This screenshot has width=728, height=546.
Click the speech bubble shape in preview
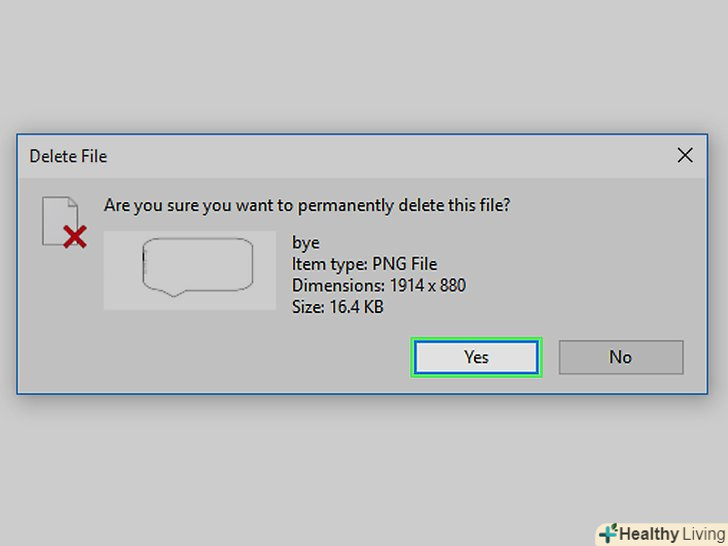coord(197,266)
